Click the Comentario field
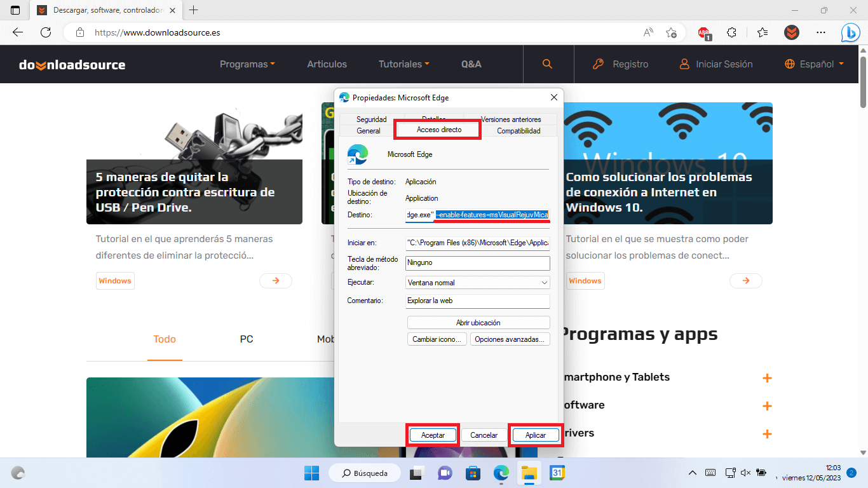Image resolution: width=868 pixels, height=488 pixels. click(478, 301)
